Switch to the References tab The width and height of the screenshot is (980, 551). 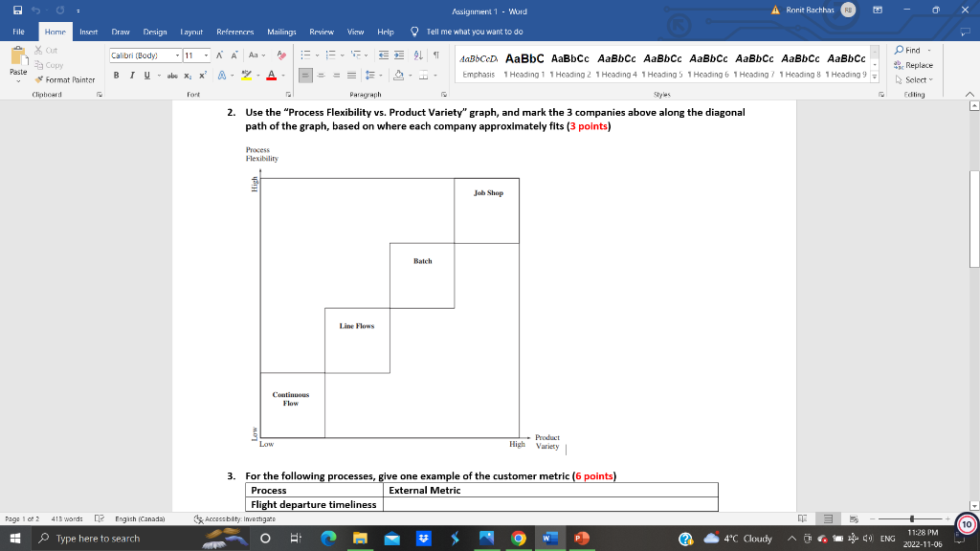pos(235,32)
